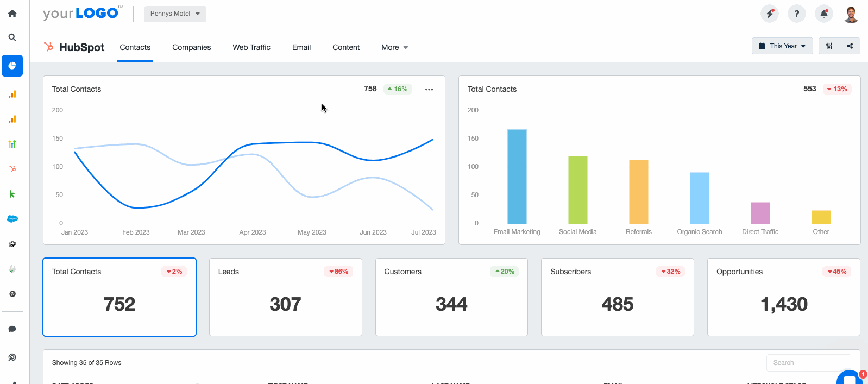
Task: Open the help question mark icon
Action: click(796, 14)
